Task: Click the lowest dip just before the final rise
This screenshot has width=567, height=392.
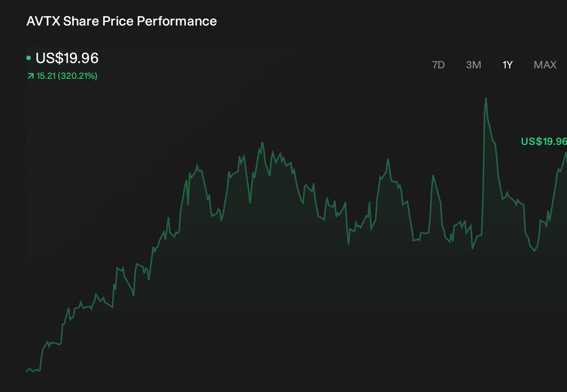Action: point(535,251)
